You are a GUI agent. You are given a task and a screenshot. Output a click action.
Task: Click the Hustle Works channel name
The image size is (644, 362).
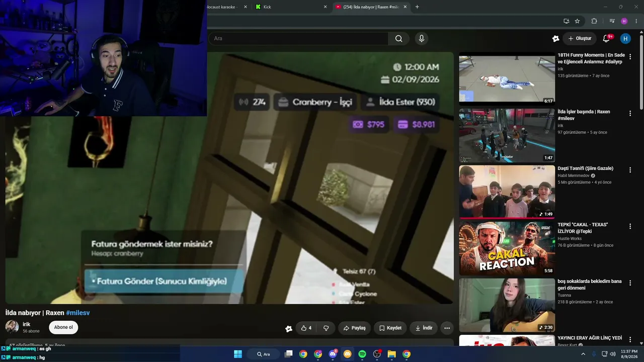[x=570, y=238]
